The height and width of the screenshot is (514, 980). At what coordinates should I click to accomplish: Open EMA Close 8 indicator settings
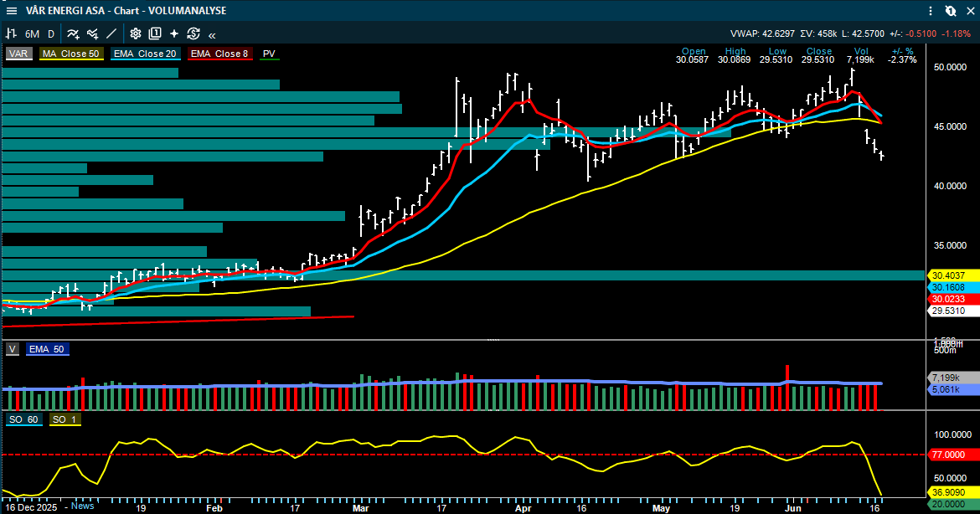219,54
